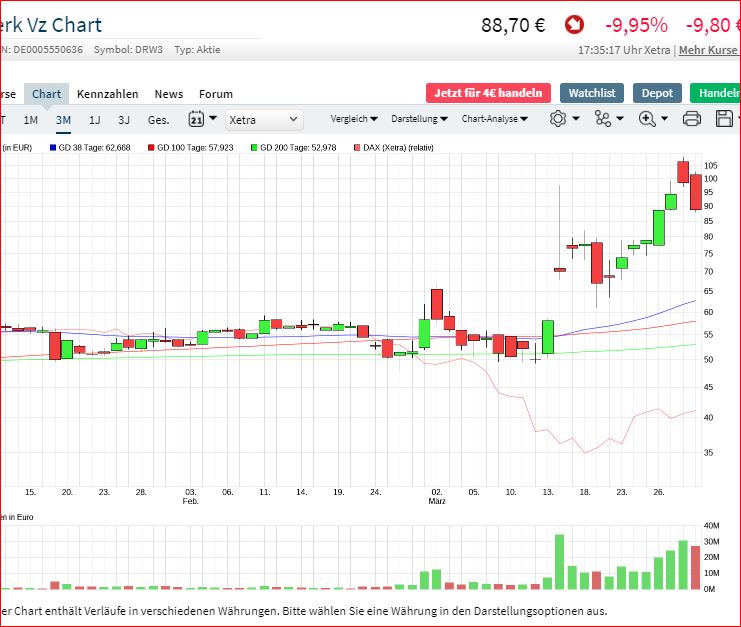Image resolution: width=741 pixels, height=627 pixels.
Task: Click the red price trend arrow icon
Action: (x=574, y=25)
